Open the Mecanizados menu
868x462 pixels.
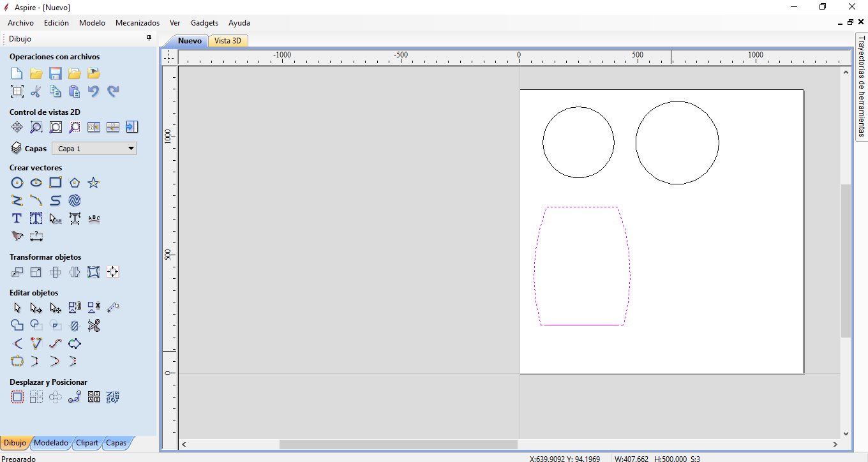tap(137, 22)
